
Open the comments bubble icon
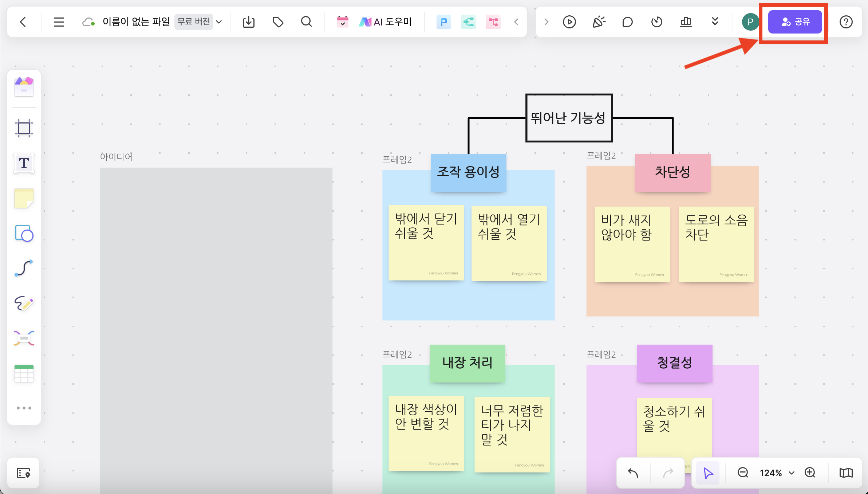pyautogui.click(x=627, y=22)
